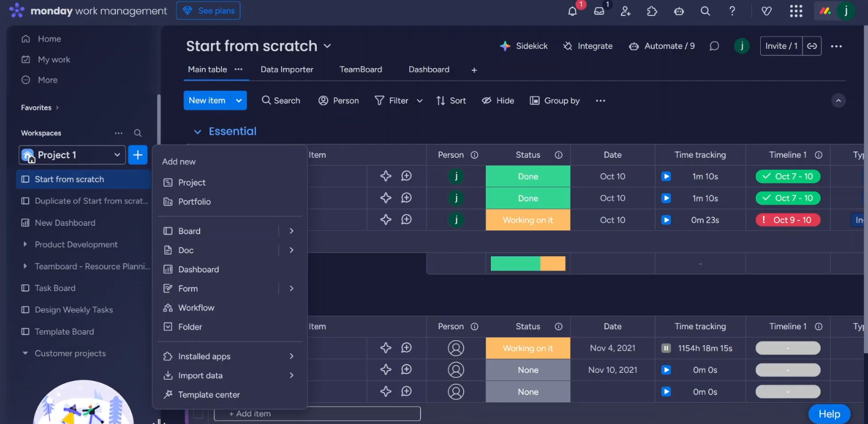Switch to TeamBoard tab
This screenshot has height=424, width=868.
coord(361,69)
